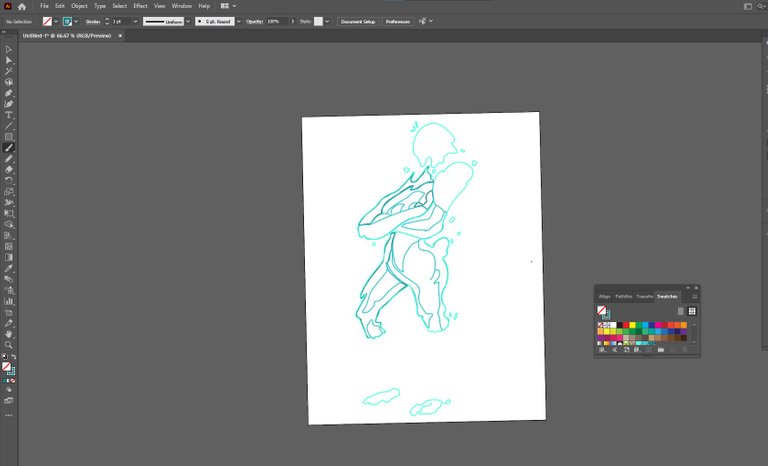
Task: Click the Preferences button
Action: (x=397, y=22)
